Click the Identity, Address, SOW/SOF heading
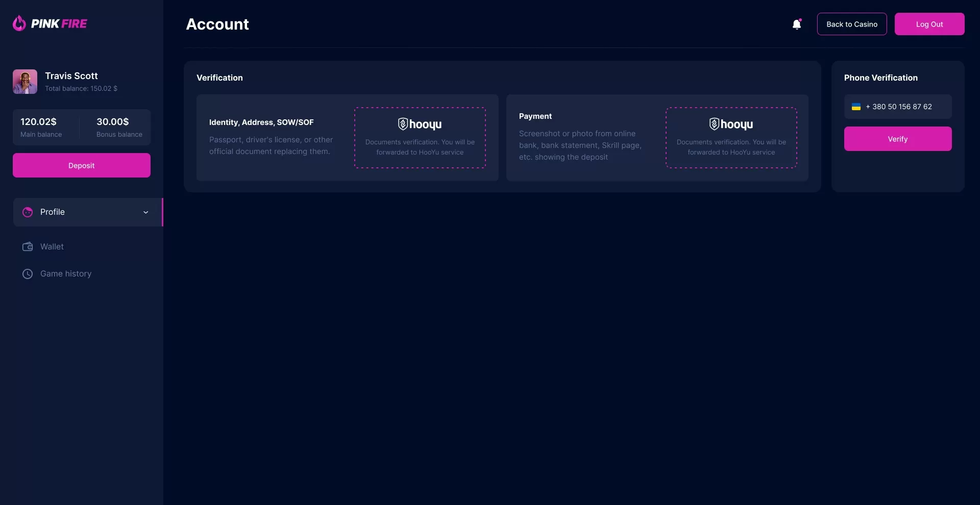Image resolution: width=980 pixels, height=505 pixels. coord(261,122)
